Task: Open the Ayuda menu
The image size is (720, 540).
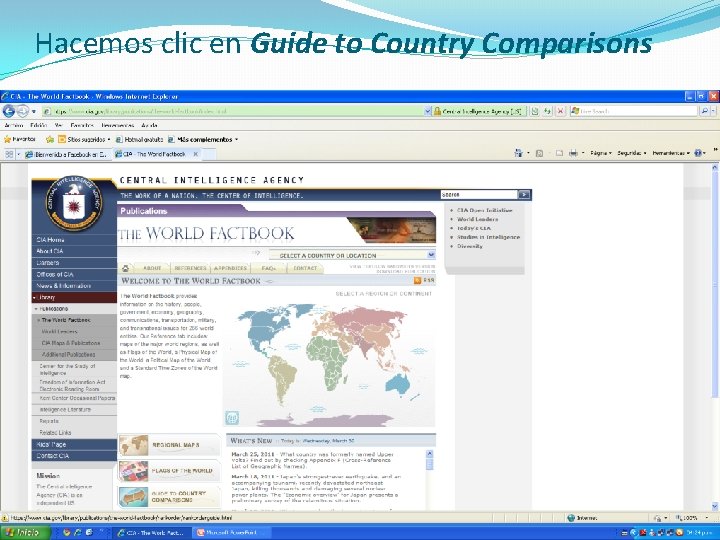Action: 149,125
